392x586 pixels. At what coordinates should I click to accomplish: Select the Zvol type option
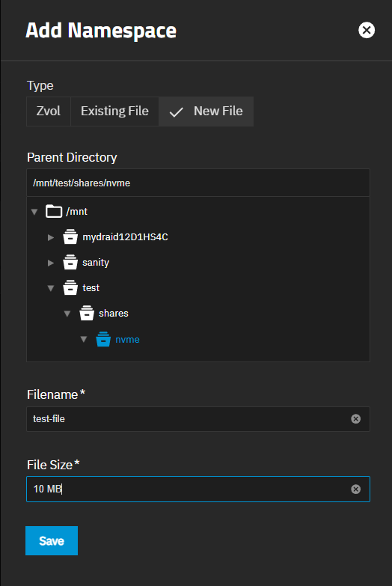(49, 112)
